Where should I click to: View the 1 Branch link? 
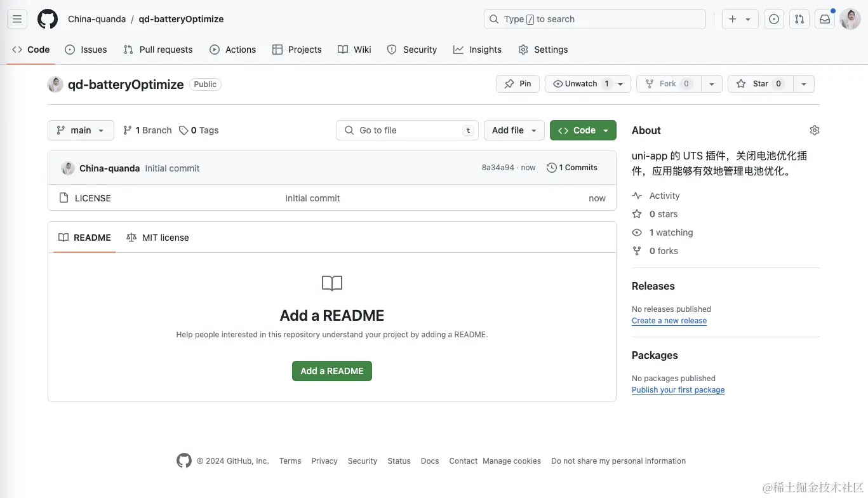pos(147,130)
